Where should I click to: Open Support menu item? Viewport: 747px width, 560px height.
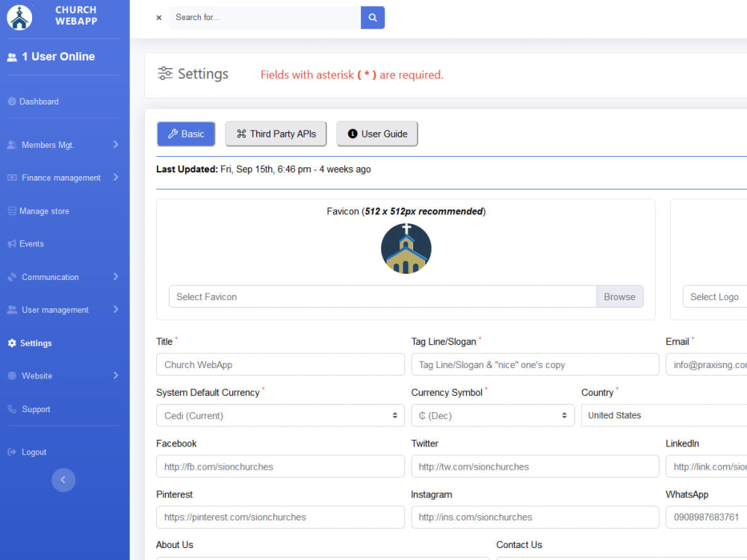[x=36, y=409]
